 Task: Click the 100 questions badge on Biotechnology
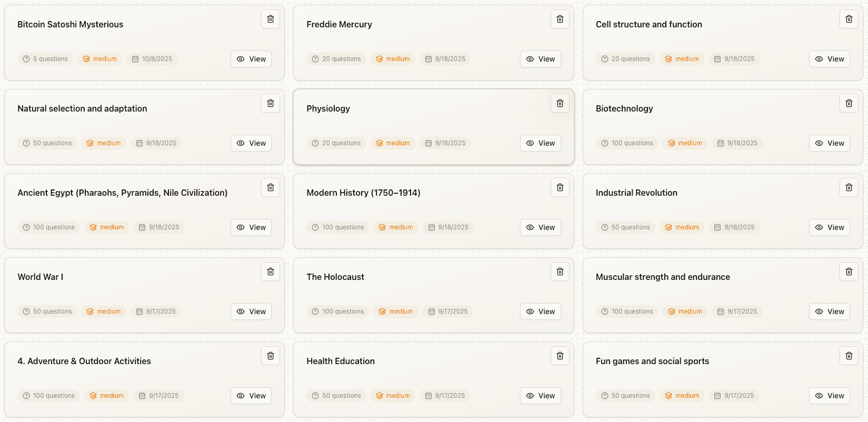[x=627, y=143]
